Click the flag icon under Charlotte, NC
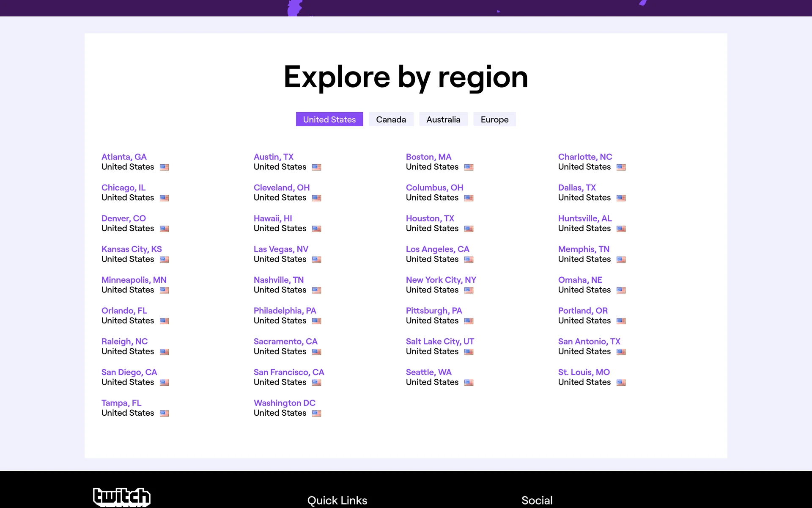The width and height of the screenshot is (812, 508). pos(621,167)
